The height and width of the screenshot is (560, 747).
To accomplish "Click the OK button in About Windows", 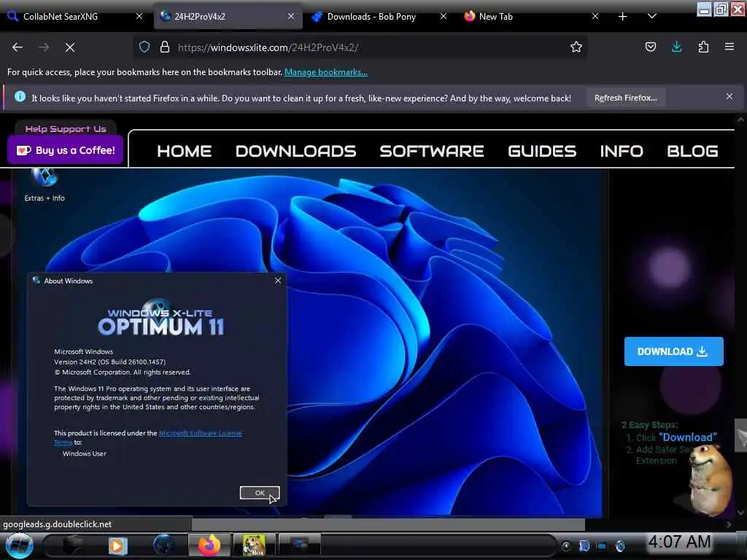I will [260, 493].
